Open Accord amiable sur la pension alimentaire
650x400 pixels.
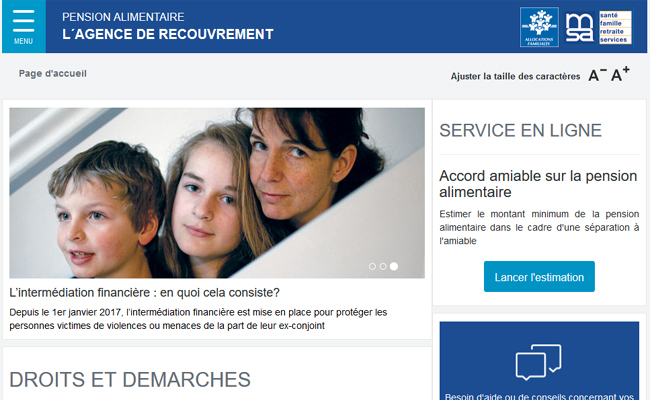coord(538,184)
